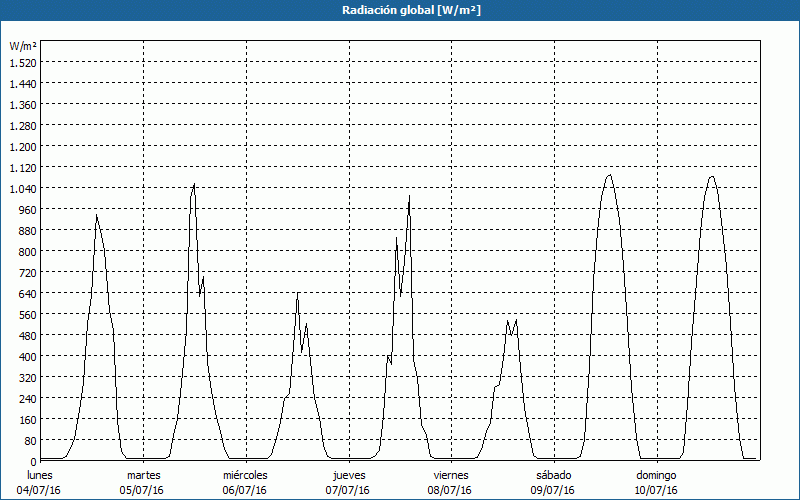The height and width of the screenshot is (500, 800).
Task: Select the 'lunes 04/07/16' date label
Action: coord(41,482)
